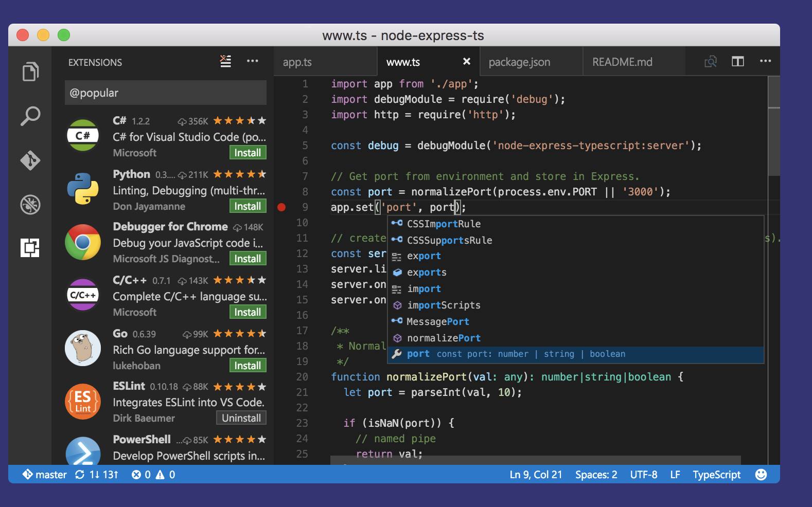Open the Search view in activity bar

point(30,116)
